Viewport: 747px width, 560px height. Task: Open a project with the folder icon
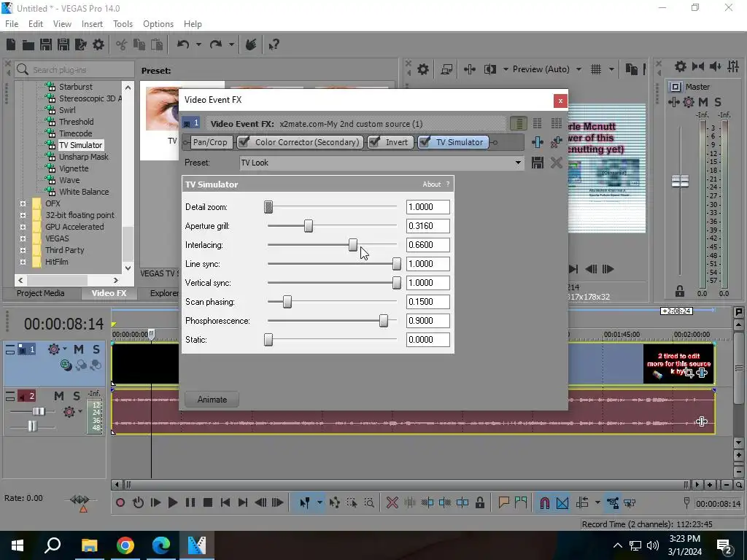[28, 44]
